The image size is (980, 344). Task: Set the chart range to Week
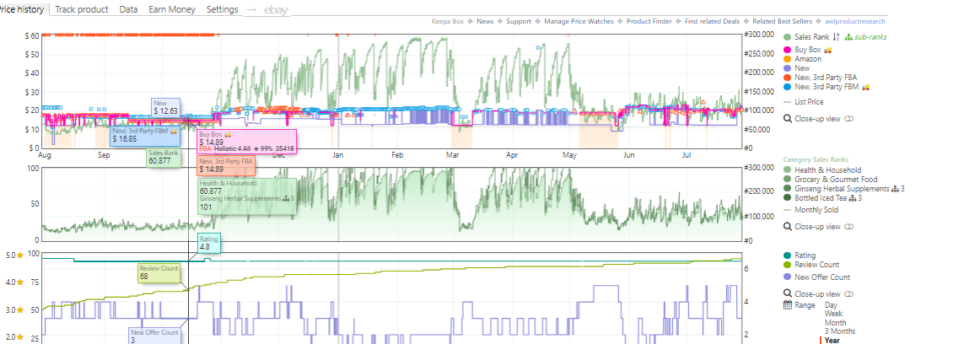tap(834, 314)
